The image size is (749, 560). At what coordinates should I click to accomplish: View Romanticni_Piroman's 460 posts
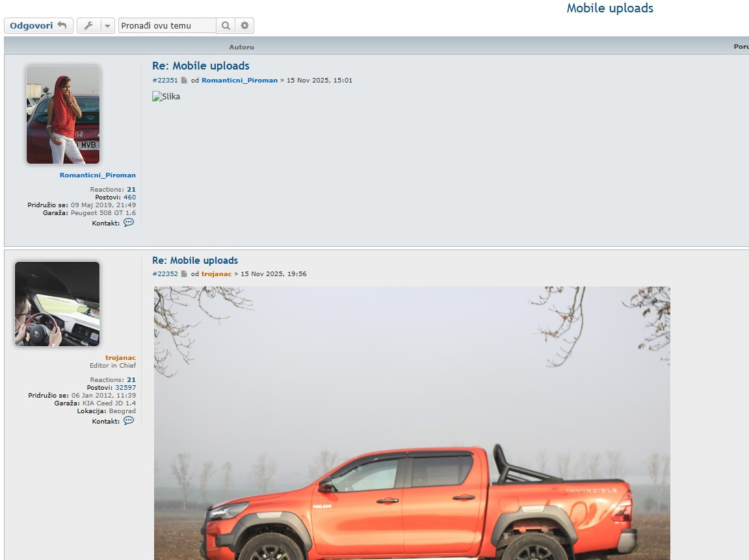click(x=129, y=197)
